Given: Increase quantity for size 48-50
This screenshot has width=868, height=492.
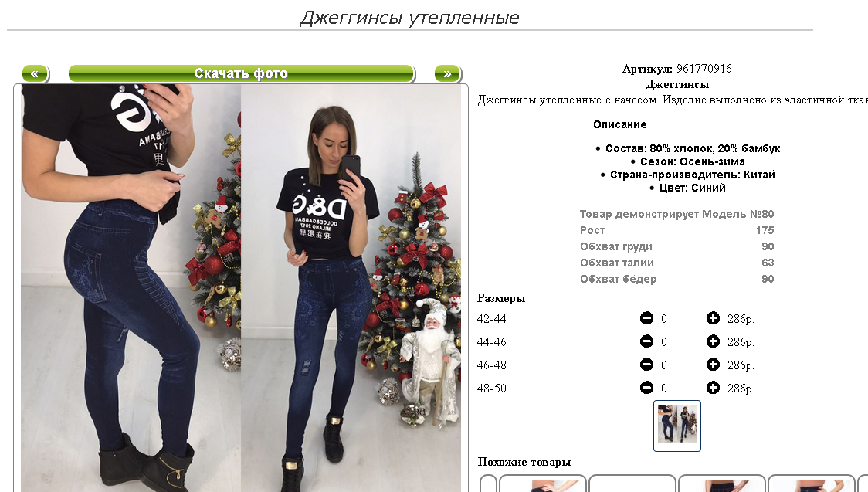Looking at the screenshot, I should pos(713,388).
